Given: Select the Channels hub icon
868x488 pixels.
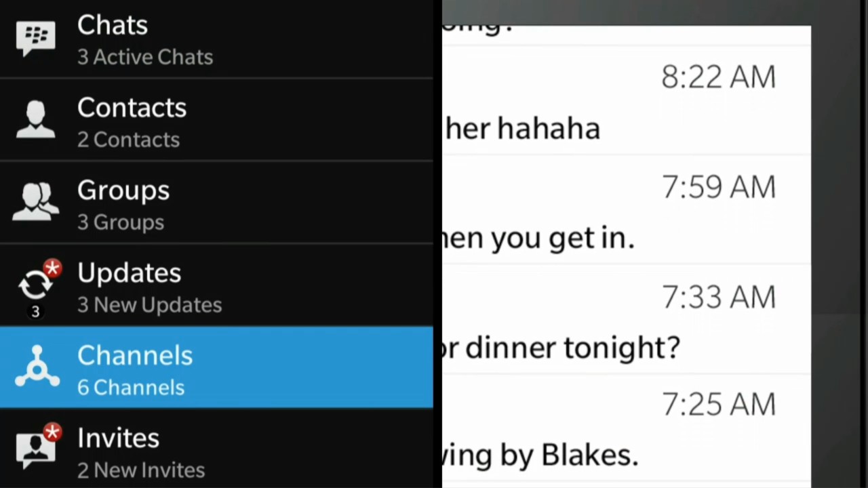Looking at the screenshot, I should [x=37, y=367].
